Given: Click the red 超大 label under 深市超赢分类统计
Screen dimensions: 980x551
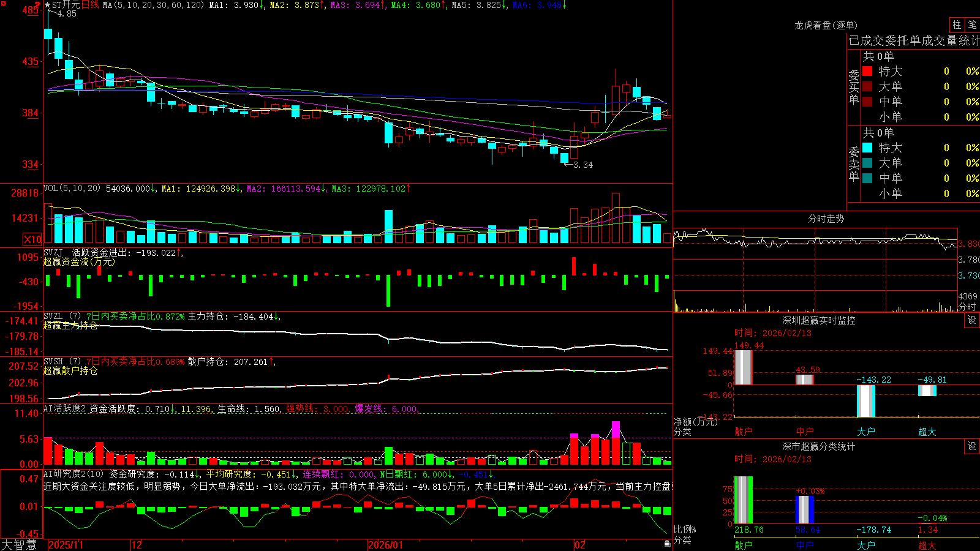Looking at the screenshot, I should [927, 545].
